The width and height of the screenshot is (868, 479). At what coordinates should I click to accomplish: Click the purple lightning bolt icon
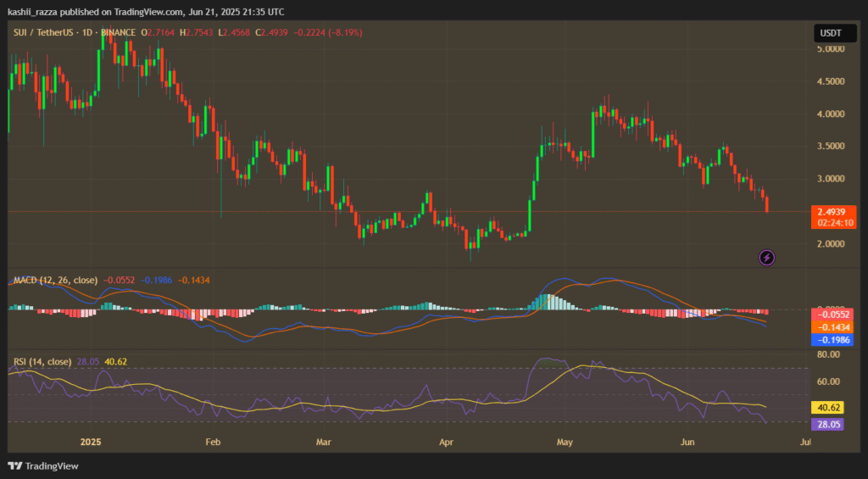tap(766, 258)
